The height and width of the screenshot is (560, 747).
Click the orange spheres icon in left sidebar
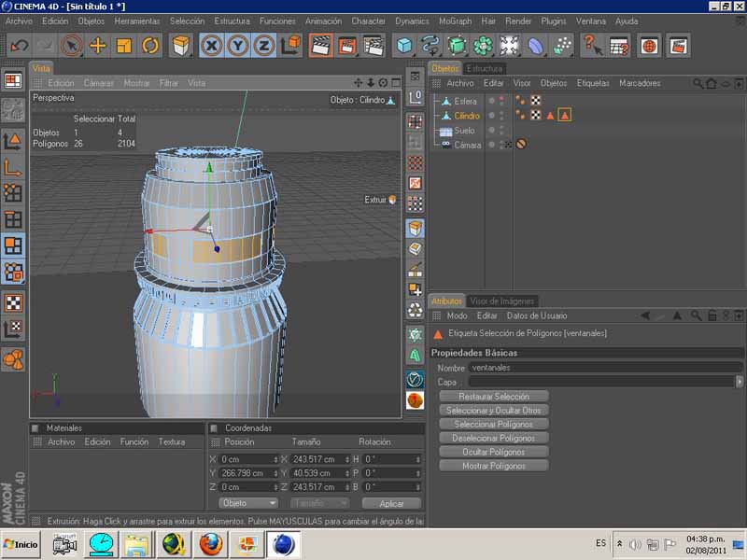(13, 359)
